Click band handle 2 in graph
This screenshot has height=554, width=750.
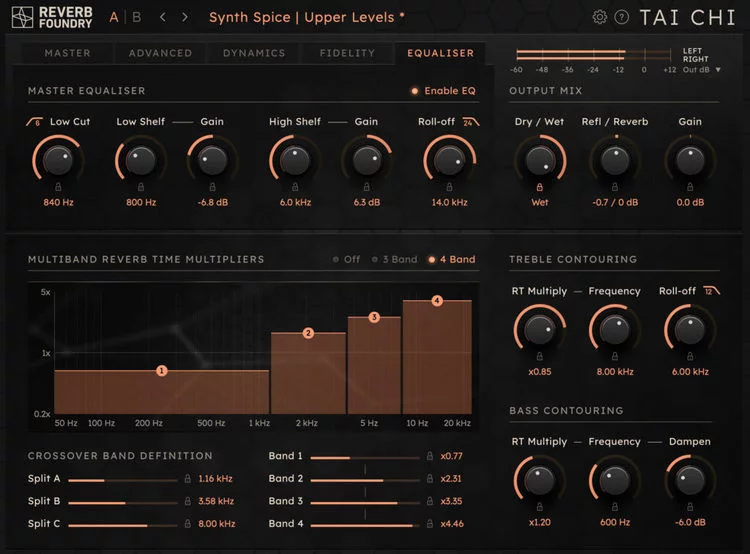[308, 333]
